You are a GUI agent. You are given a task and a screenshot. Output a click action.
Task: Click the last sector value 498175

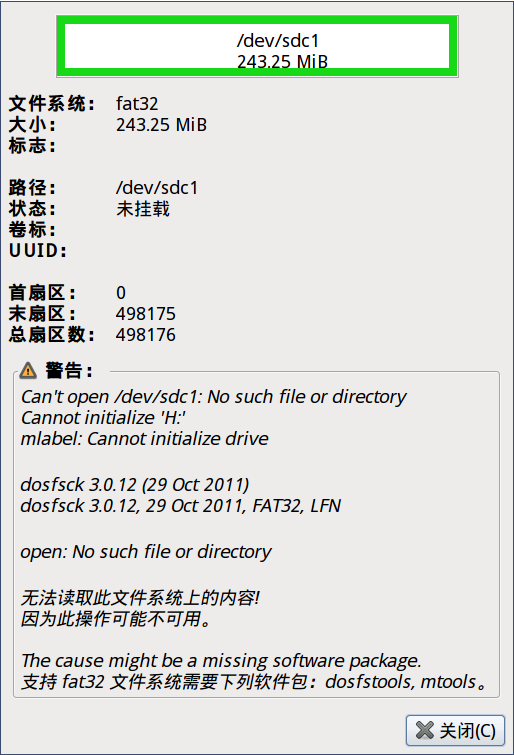click(146, 314)
